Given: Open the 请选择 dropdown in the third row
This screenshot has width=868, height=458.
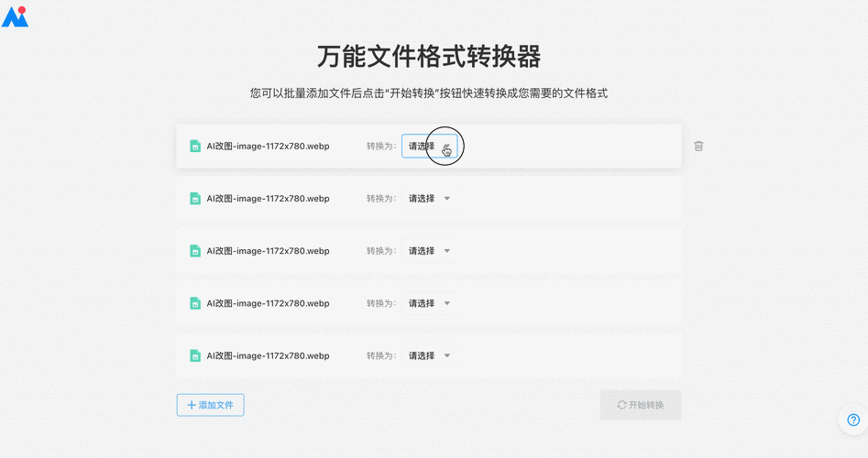Looking at the screenshot, I should tap(430, 251).
